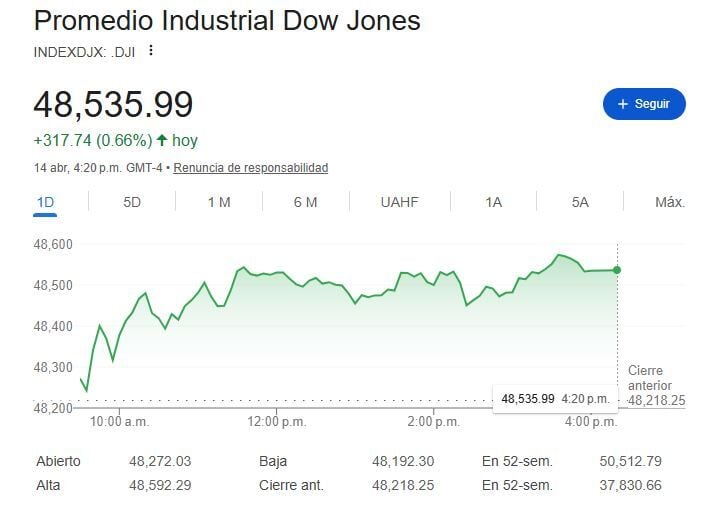Select the Máx. time range tab
Screen dimensions: 701x514
tap(669, 202)
